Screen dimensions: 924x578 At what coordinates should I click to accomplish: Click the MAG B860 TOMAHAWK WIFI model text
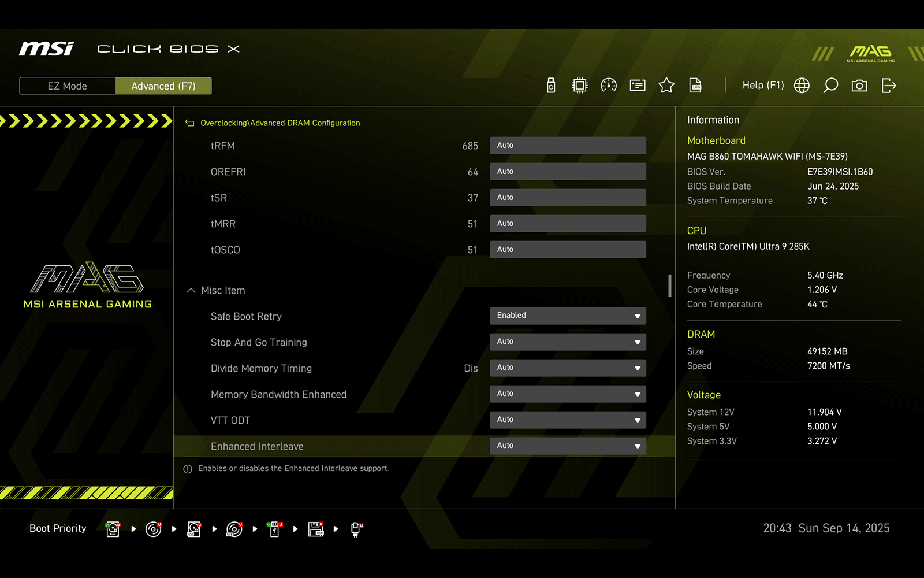(x=767, y=156)
